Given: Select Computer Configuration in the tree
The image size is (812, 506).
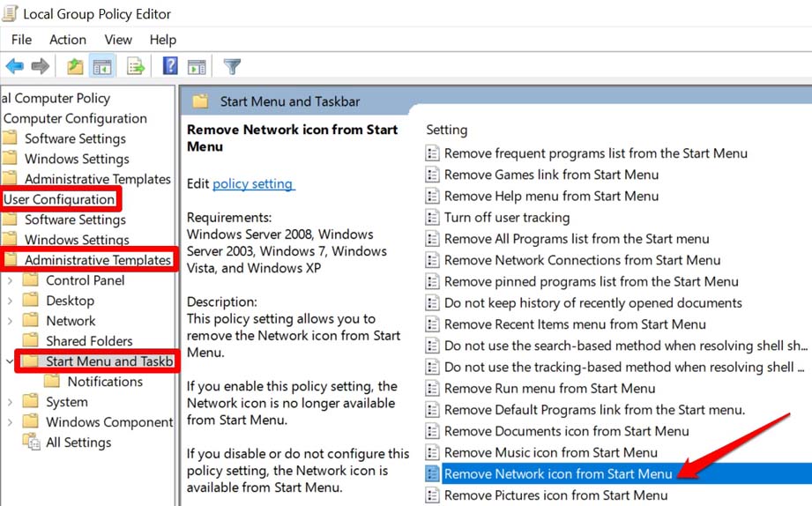Looking at the screenshot, I should tap(75, 119).
